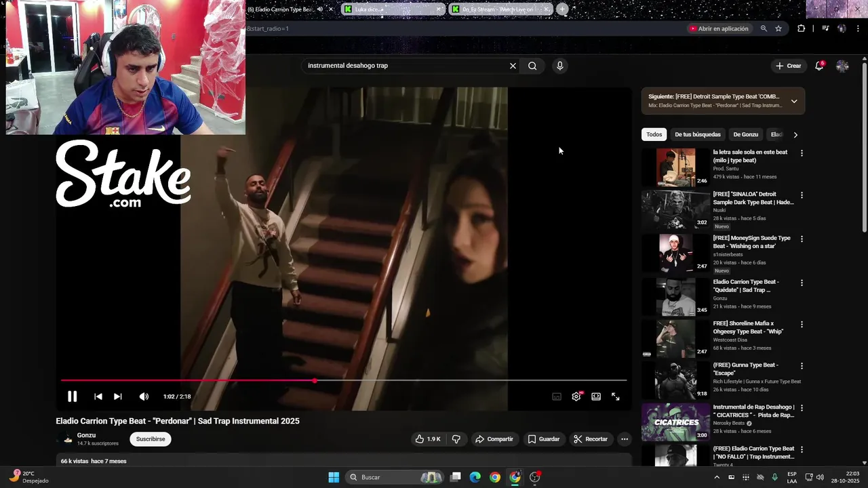Switch to the Luka dice browser tab
Screen dimensions: 868x488
393,9
